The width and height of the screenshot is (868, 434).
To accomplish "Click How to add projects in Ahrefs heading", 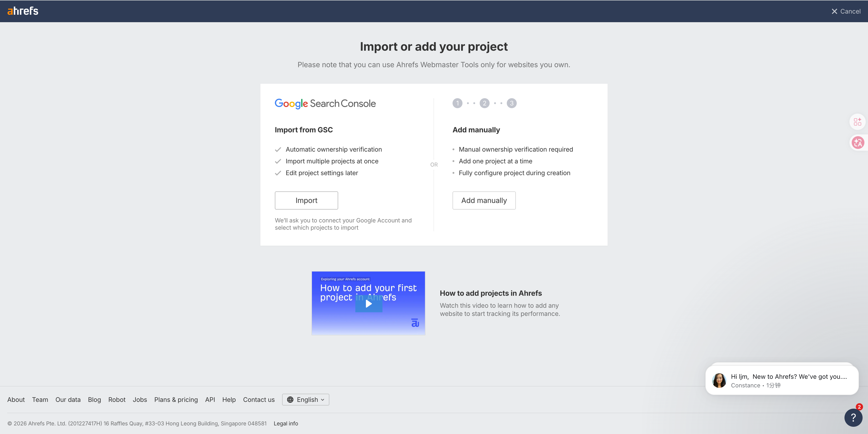I will (491, 293).
